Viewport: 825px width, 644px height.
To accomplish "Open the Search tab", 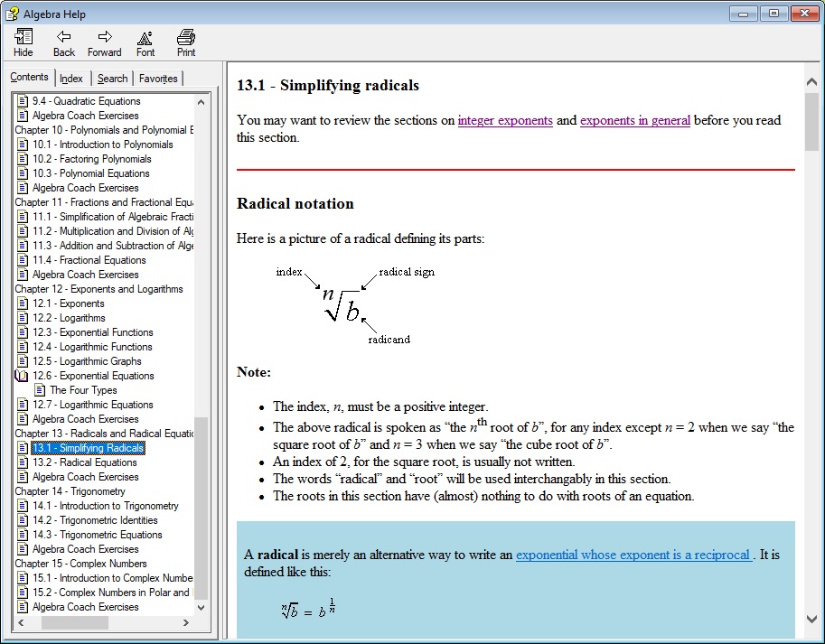I will click(113, 79).
